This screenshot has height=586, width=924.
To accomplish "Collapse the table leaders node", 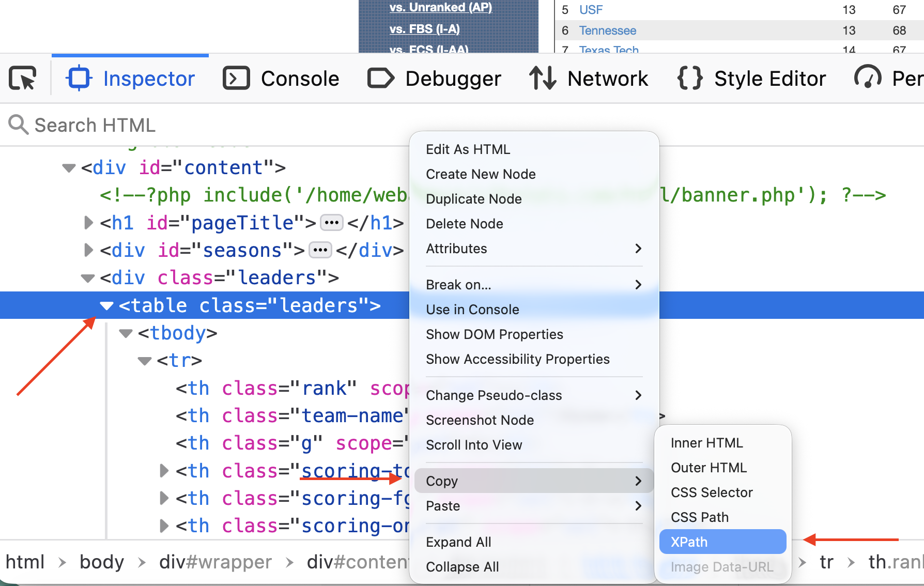I will click(107, 306).
